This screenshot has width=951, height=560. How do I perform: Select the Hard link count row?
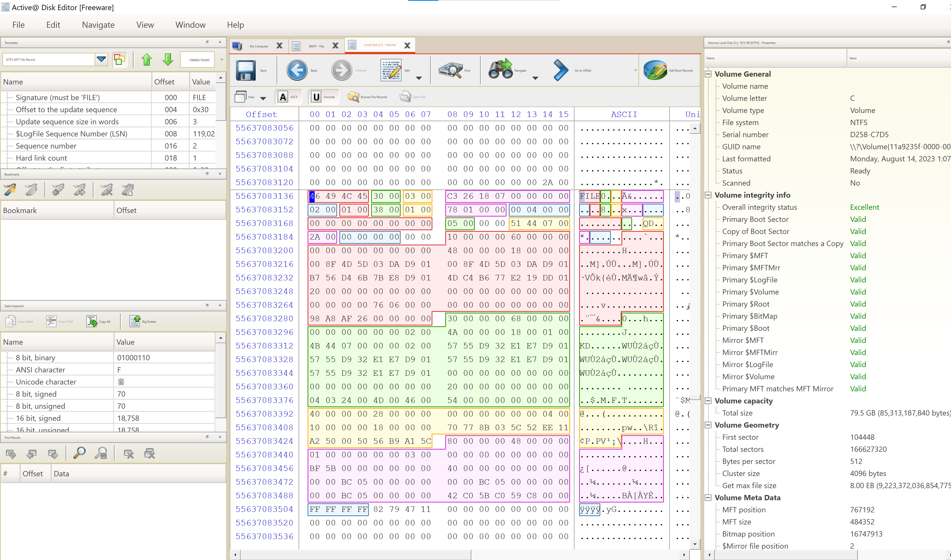(108, 158)
